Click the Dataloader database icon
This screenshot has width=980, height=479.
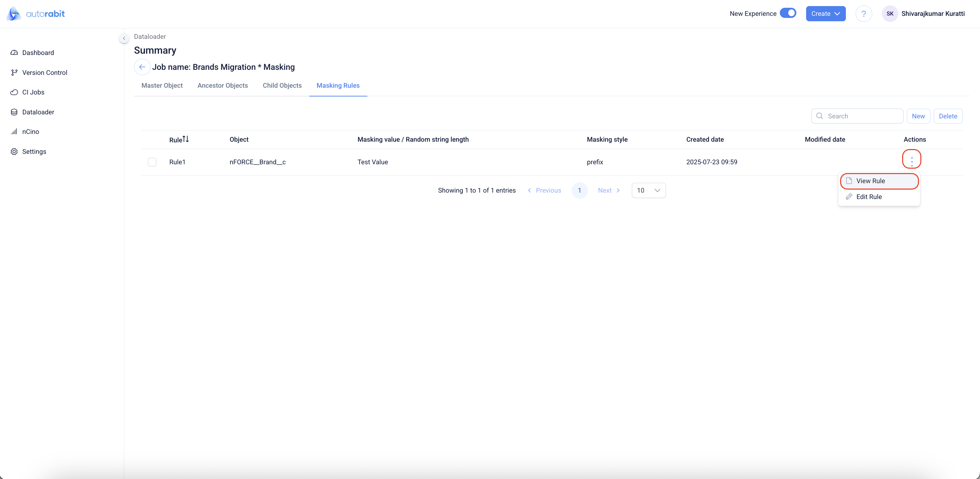pos(14,112)
